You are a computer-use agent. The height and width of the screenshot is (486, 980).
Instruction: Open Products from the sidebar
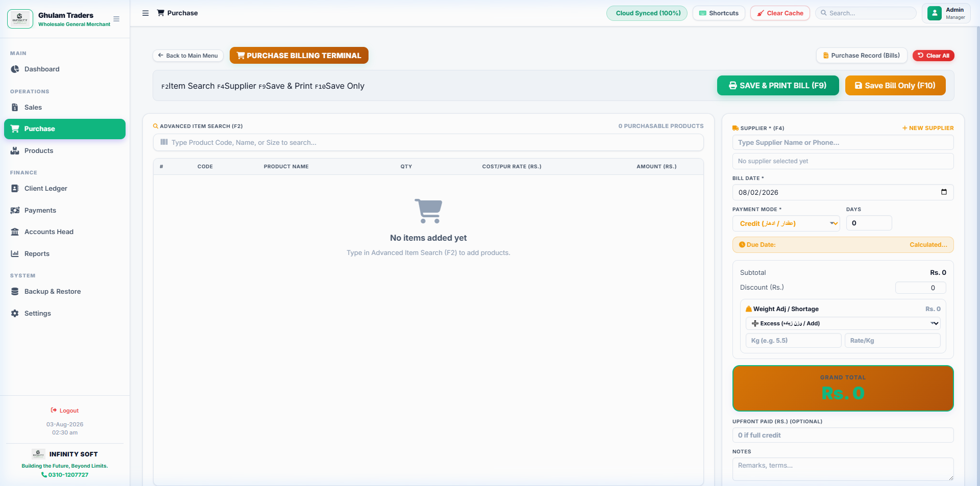(x=65, y=151)
